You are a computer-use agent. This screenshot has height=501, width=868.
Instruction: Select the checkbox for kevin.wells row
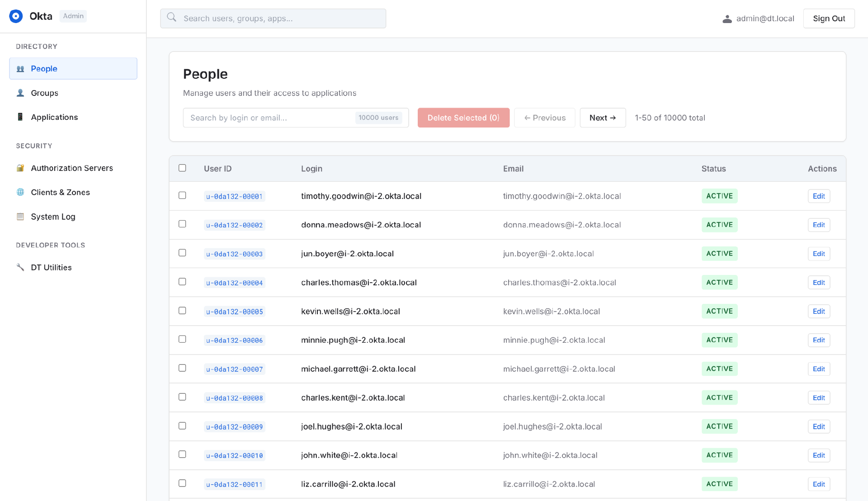[x=182, y=311]
